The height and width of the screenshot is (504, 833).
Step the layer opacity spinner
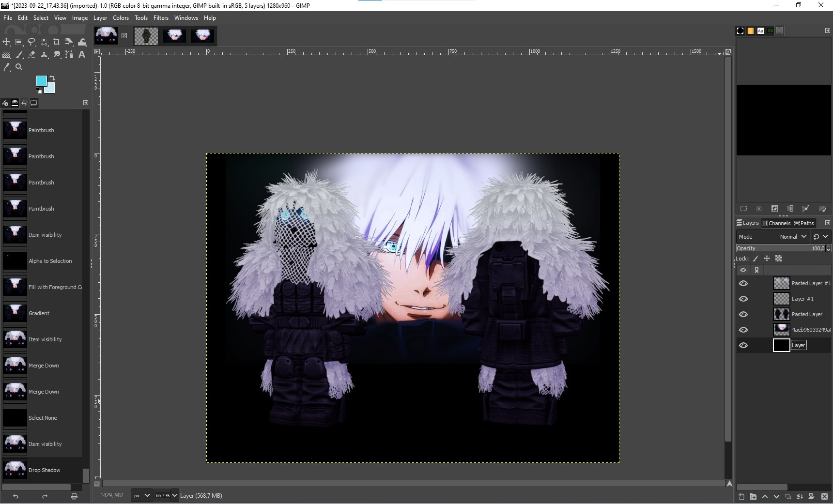click(828, 248)
